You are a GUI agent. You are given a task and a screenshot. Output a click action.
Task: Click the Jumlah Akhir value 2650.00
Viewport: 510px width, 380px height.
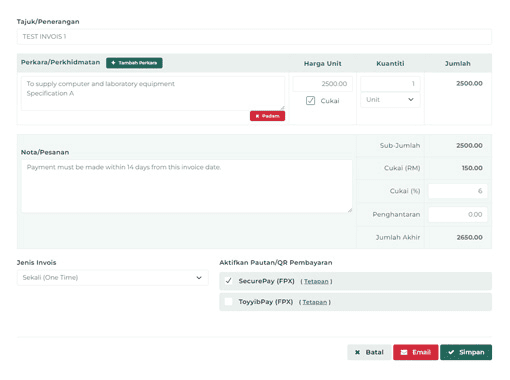(469, 237)
